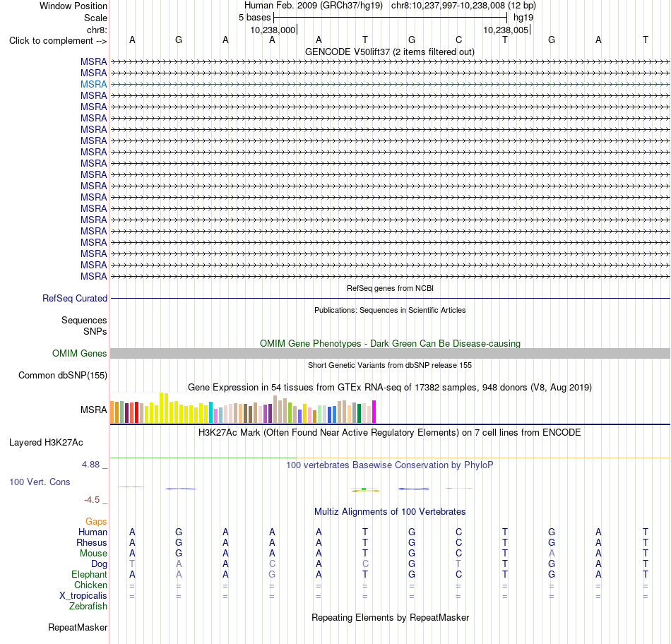This screenshot has height=644, width=671.
Task: Click the SNPs track label
Action: (x=95, y=331)
